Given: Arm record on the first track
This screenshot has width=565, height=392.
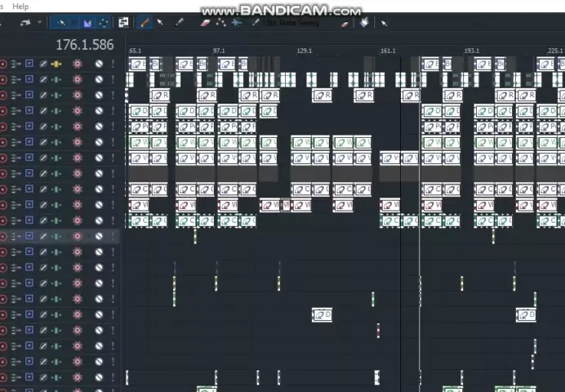Looking at the screenshot, I should (x=3, y=64).
